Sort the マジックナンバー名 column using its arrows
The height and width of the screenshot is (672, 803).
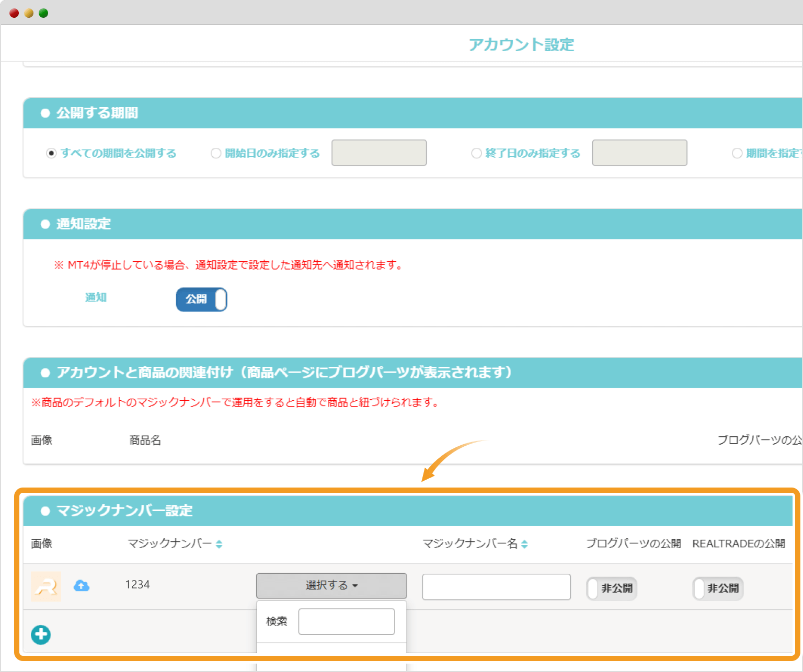pos(525,543)
